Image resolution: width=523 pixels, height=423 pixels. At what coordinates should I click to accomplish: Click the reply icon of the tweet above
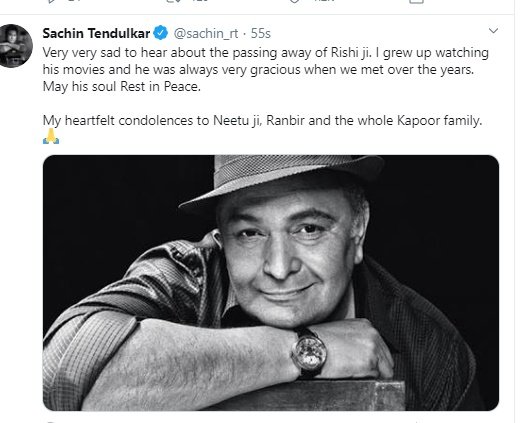pyautogui.click(x=51, y=1)
